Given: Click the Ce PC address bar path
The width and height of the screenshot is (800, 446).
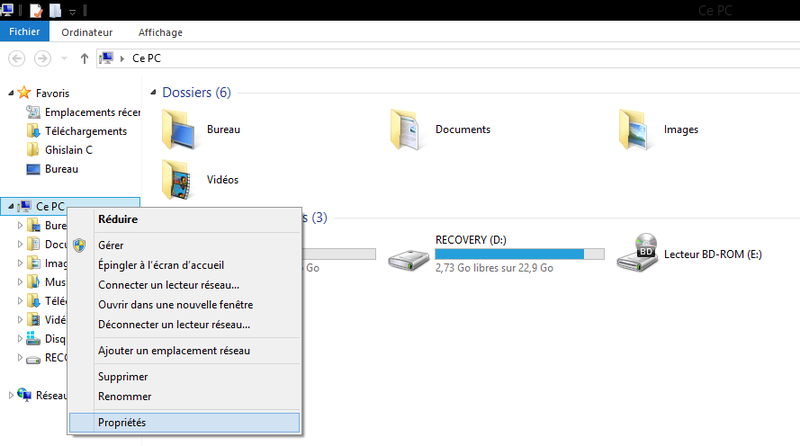Looking at the screenshot, I should (x=146, y=58).
